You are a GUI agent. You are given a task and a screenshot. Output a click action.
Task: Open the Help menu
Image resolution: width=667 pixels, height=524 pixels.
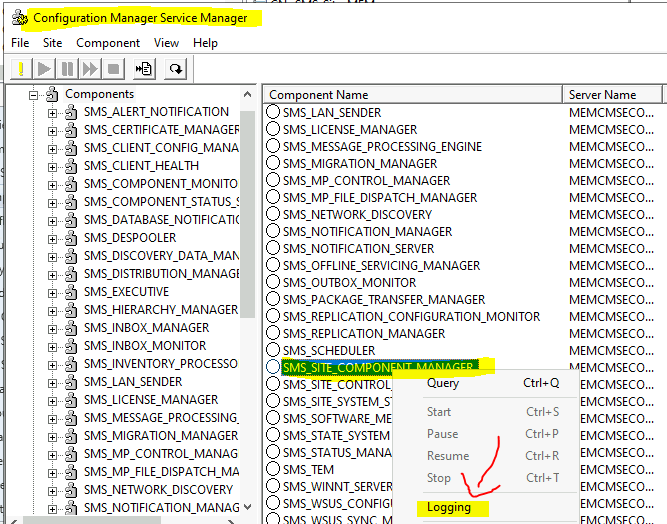pyautogui.click(x=205, y=43)
